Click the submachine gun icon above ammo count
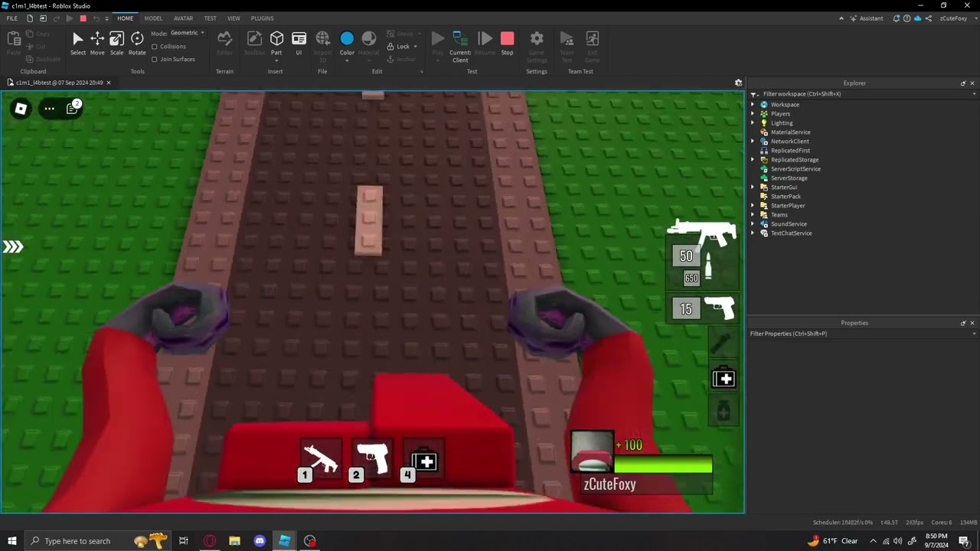 coord(701,232)
